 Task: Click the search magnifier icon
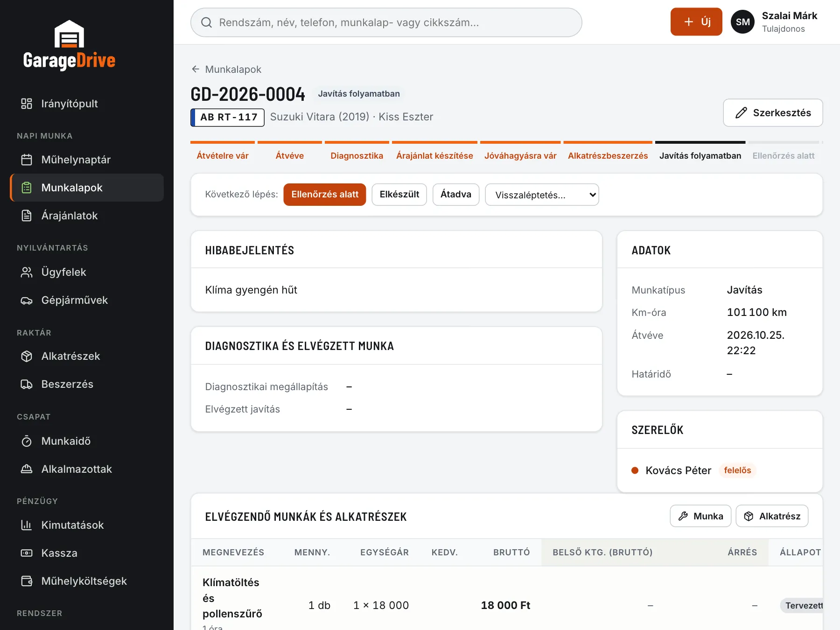click(x=206, y=22)
